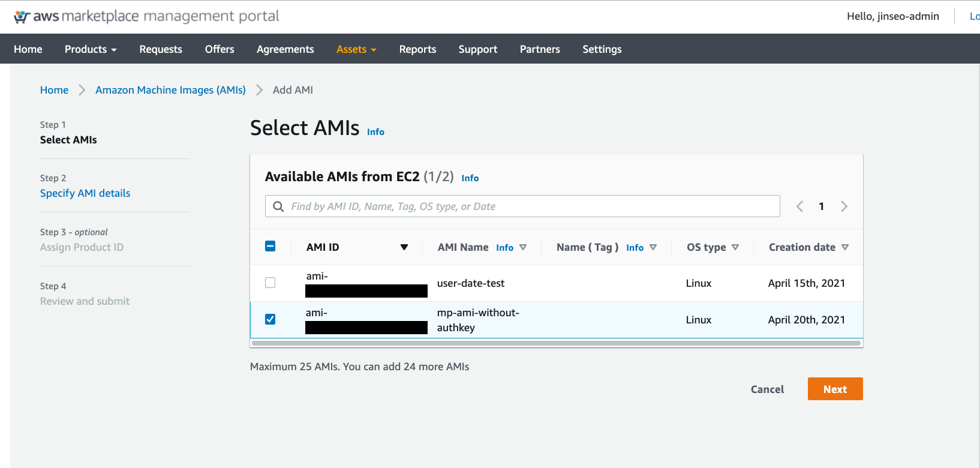The height and width of the screenshot is (468, 980).
Task: Sort by Creation date column arrow
Action: coord(845,247)
